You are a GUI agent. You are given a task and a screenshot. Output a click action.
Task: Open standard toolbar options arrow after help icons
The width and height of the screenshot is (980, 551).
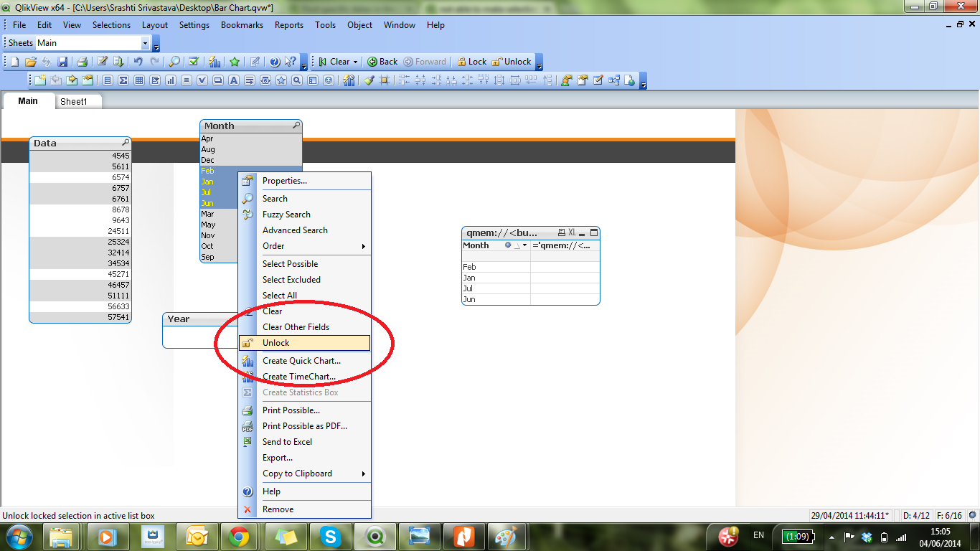point(304,63)
